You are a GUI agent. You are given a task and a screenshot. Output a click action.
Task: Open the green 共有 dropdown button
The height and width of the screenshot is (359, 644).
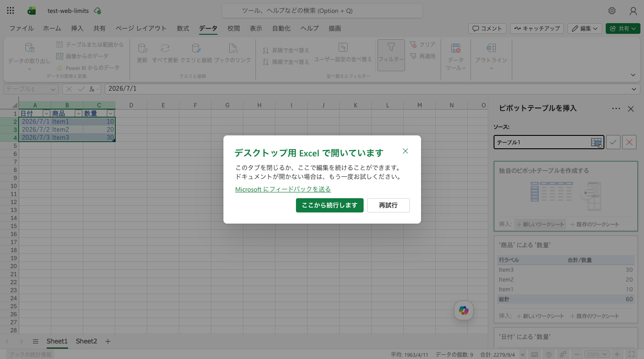pos(623,28)
